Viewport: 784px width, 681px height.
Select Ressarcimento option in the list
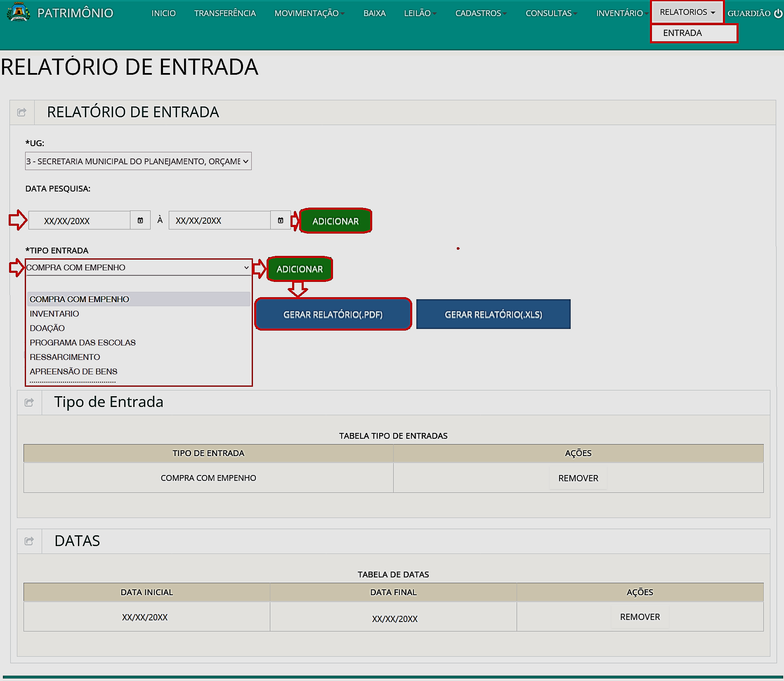tap(139, 357)
